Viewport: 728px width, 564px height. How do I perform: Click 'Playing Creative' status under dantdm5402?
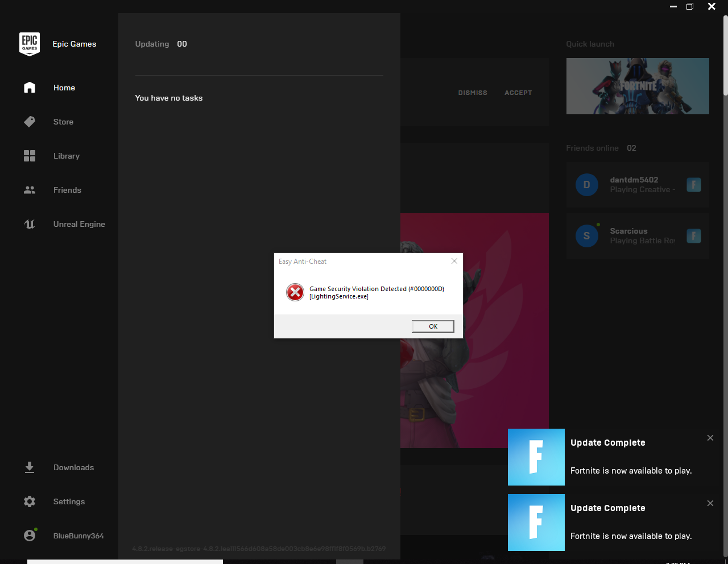pos(643,189)
